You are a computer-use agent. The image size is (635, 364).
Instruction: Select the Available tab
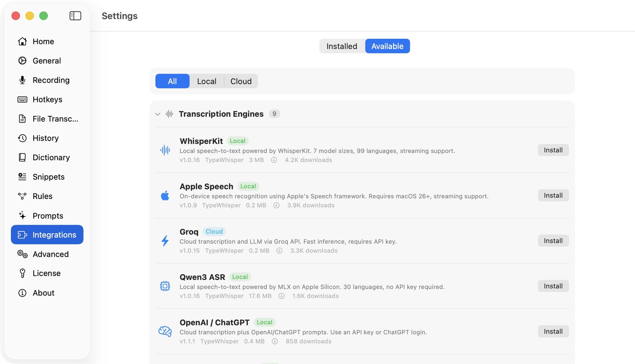387,46
